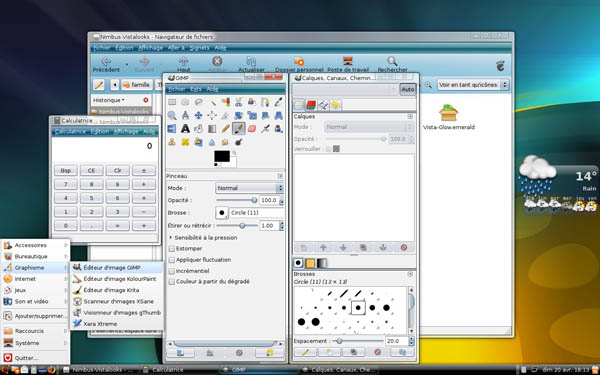
Task: Switch to the Gradients tab above Brosses
Action: tap(322, 263)
